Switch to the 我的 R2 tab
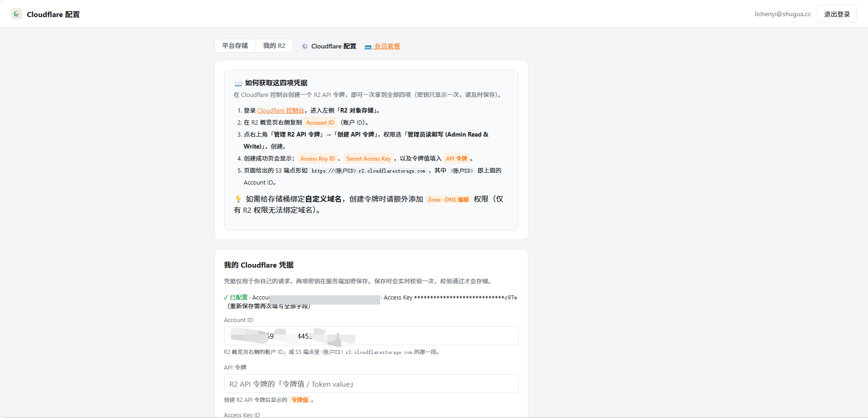 click(x=274, y=46)
